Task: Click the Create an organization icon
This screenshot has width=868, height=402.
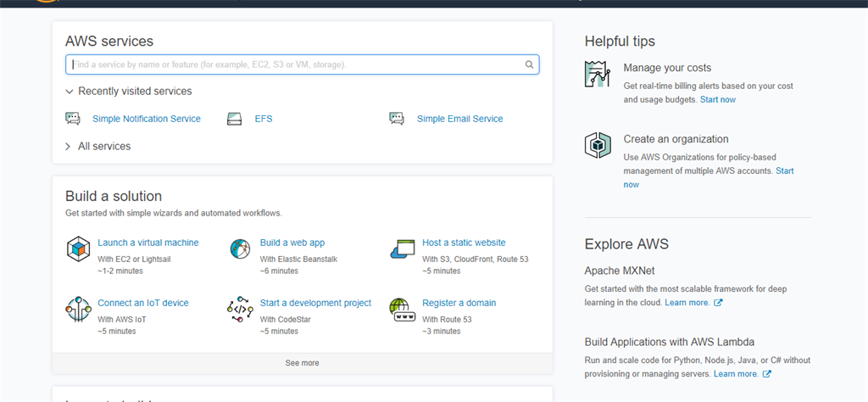Action: coord(598,146)
